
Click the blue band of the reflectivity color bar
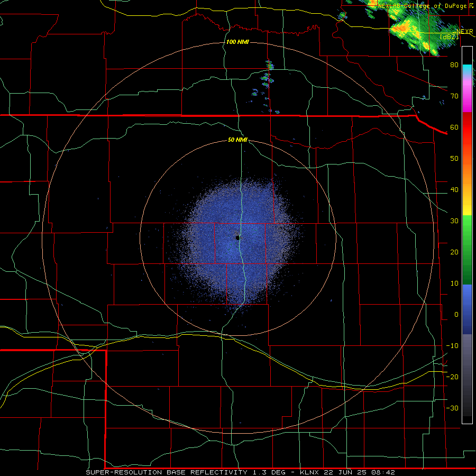click(467, 308)
